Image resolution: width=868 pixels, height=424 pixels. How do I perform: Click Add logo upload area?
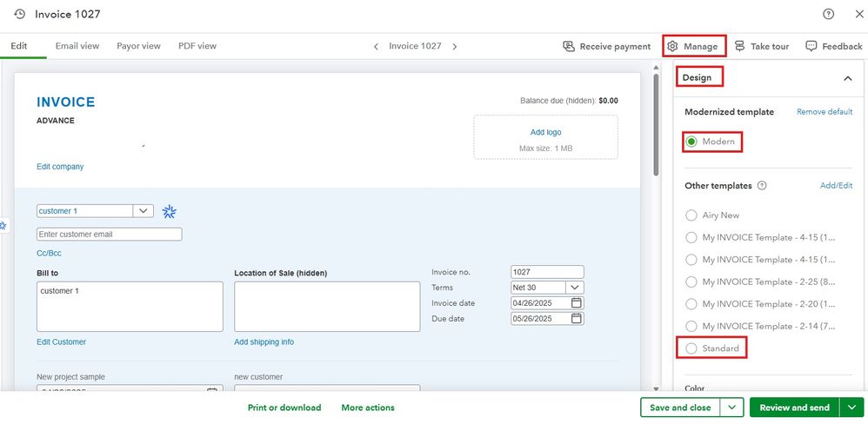click(546, 137)
